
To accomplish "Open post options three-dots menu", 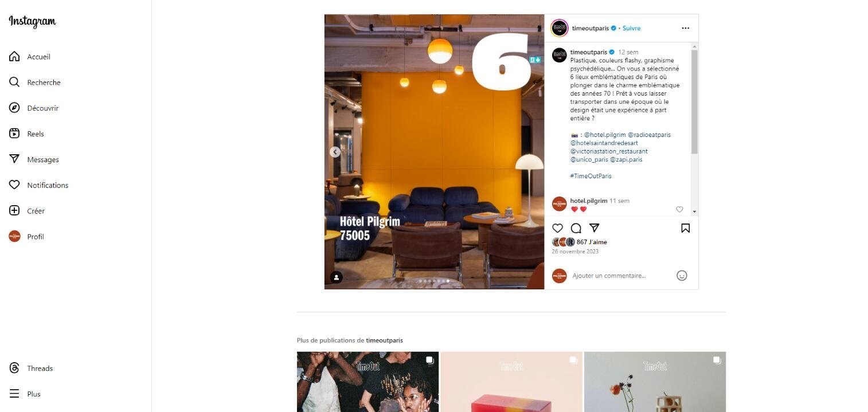I will (685, 28).
